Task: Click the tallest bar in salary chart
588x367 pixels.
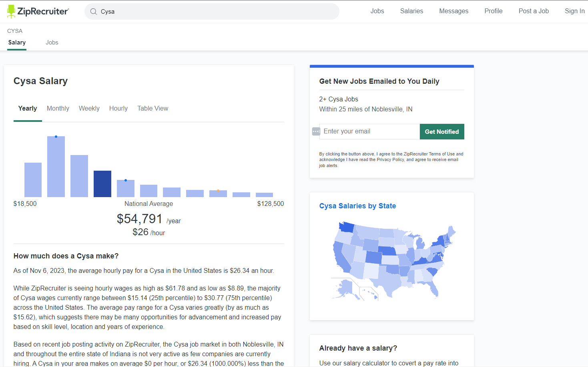Action: (56, 167)
